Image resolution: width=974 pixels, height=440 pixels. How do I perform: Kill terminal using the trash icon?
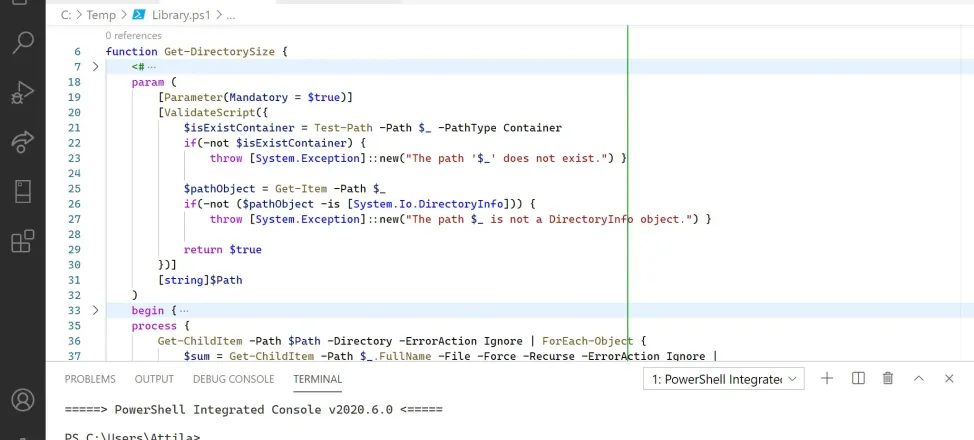[x=888, y=378]
